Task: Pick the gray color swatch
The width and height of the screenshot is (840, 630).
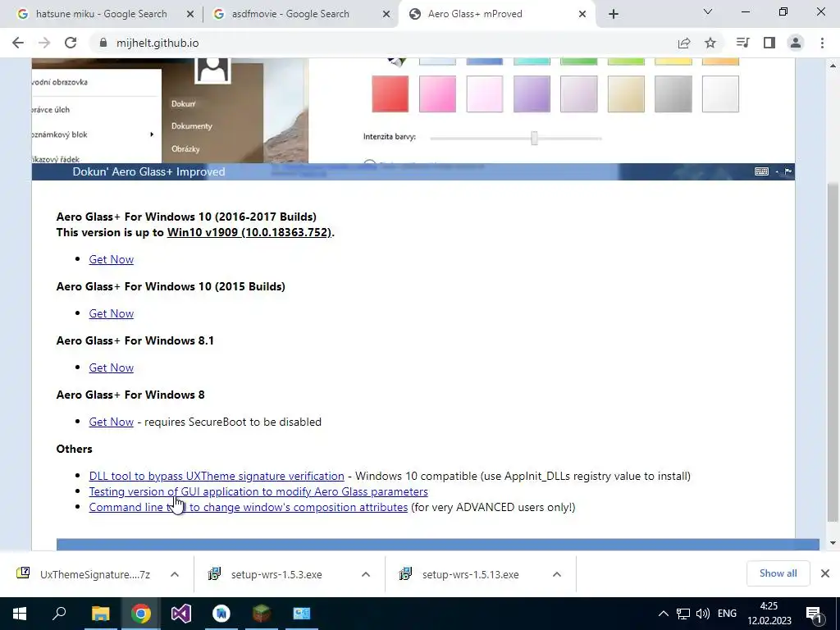Action: 673,94
